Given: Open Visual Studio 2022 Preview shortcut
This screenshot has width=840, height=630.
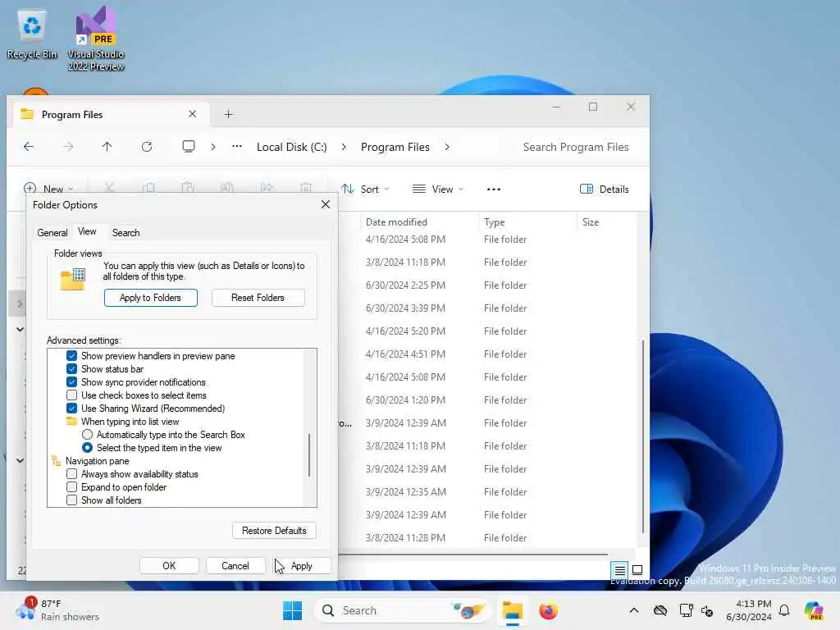Looking at the screenshot, I should pos(96,39).
